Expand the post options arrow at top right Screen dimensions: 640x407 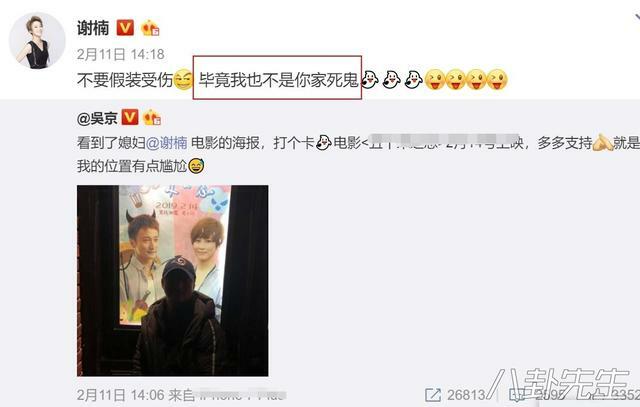(637, 18)
